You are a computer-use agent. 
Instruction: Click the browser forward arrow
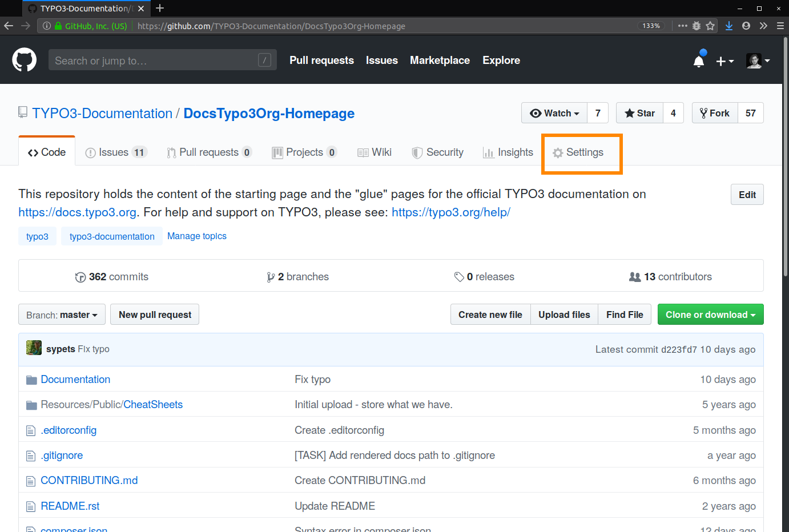tap(26, 26)
